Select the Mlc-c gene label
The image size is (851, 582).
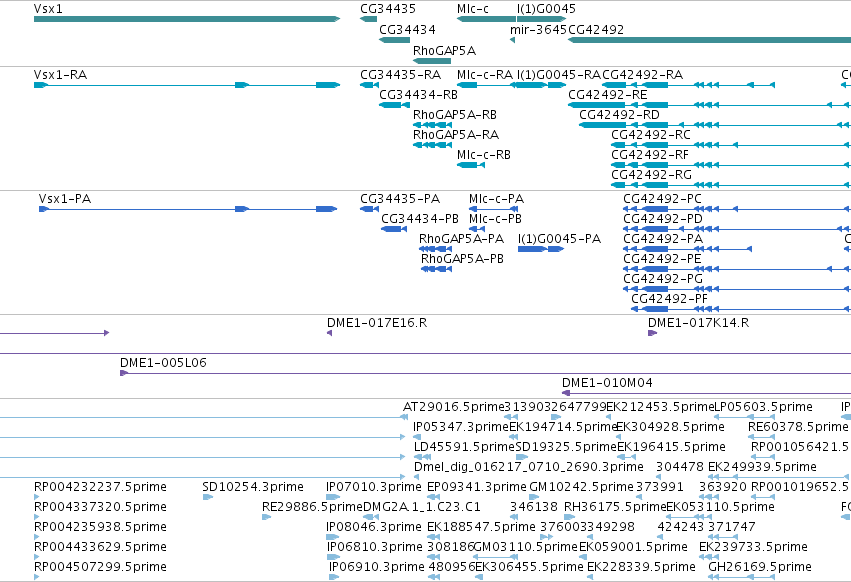(x=473, y=9)
